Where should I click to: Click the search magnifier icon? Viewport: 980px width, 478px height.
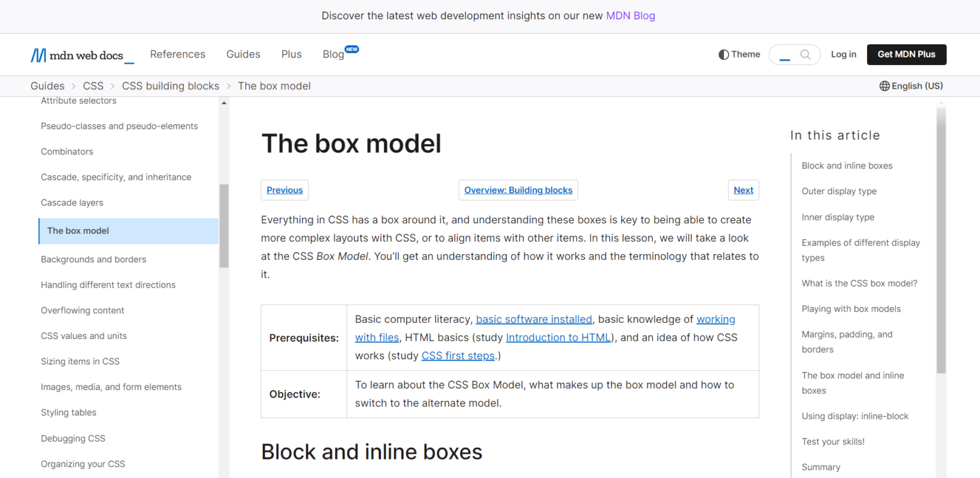(x=805, y=54)
